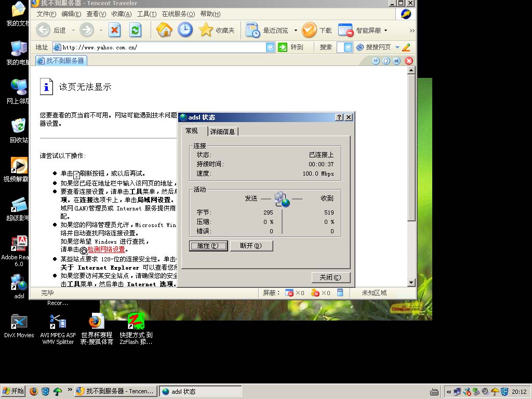This screenshot has width=532, height=399.
Task: Switch to the 详细信息 tab in adsl dialog
Action: point(222,131)
